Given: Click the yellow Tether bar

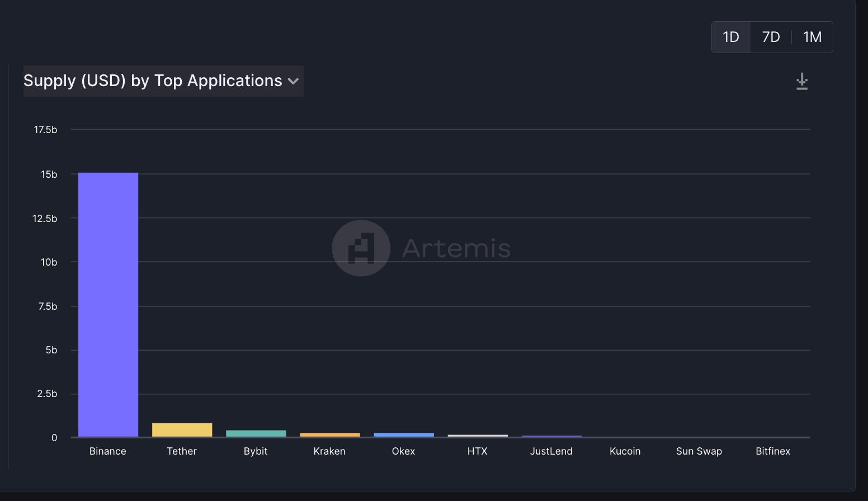Looking at the screenshot, I should (x=182, y=430).
